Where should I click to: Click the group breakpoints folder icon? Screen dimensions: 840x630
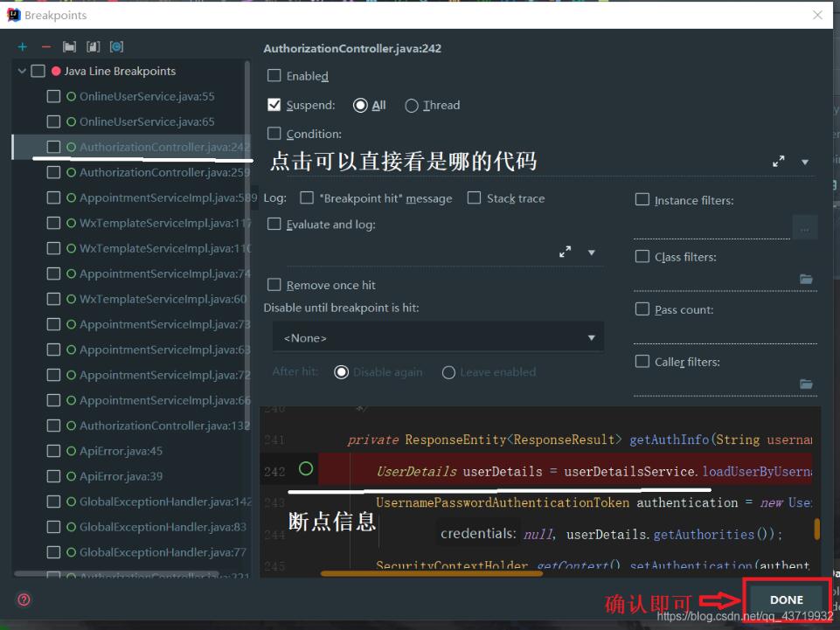(x=69, y=47)
